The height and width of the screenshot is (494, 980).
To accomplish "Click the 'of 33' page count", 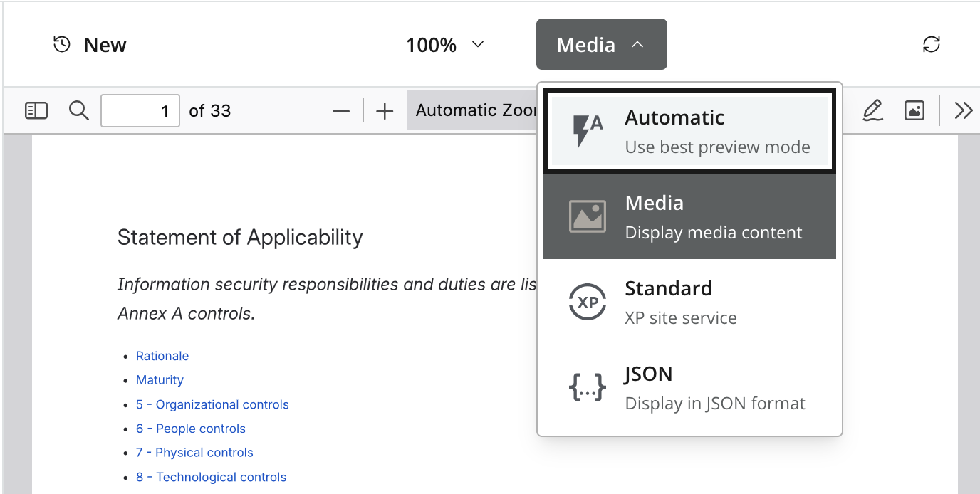I will click(x=210, y=110).
